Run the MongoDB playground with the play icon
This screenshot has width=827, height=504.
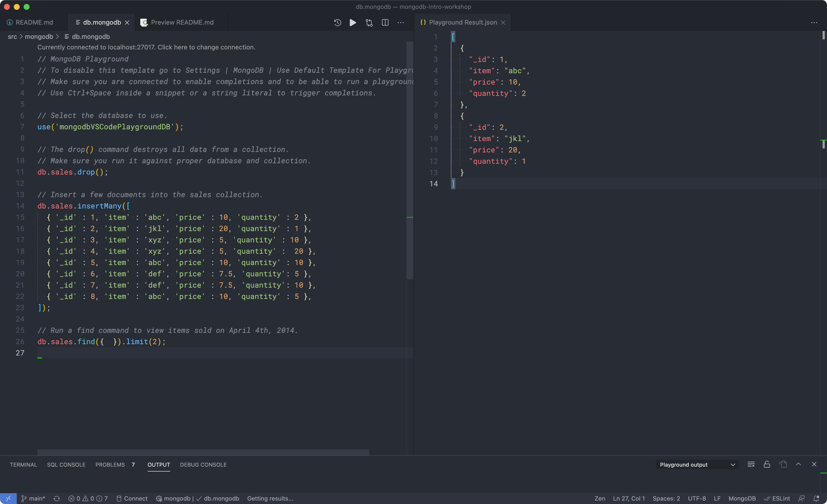coord(353,22)
